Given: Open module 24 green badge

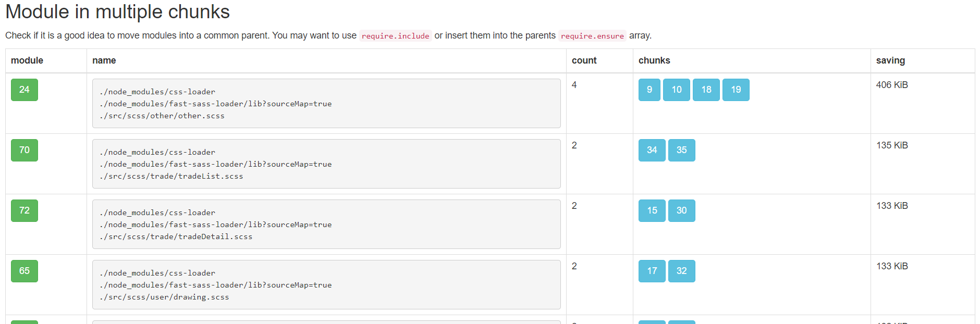Looking at the screenshot, I should [x=24, y=90].
